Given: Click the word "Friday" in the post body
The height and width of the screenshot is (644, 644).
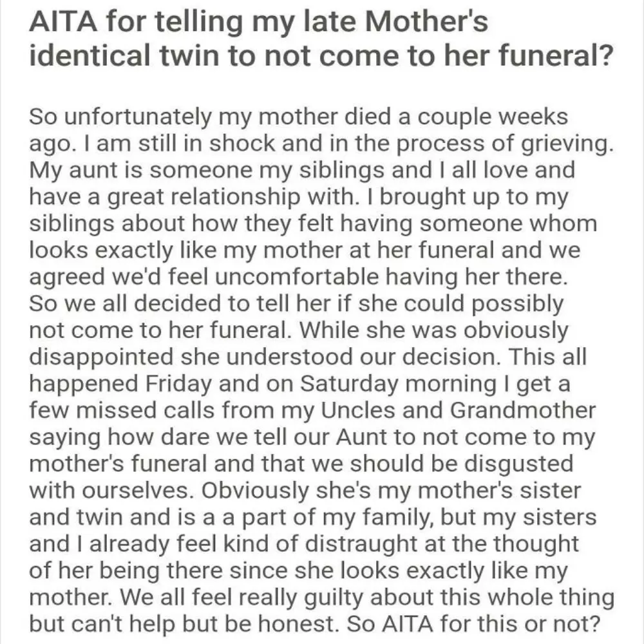Looking at the screenshot, I should tap(178, 384).
